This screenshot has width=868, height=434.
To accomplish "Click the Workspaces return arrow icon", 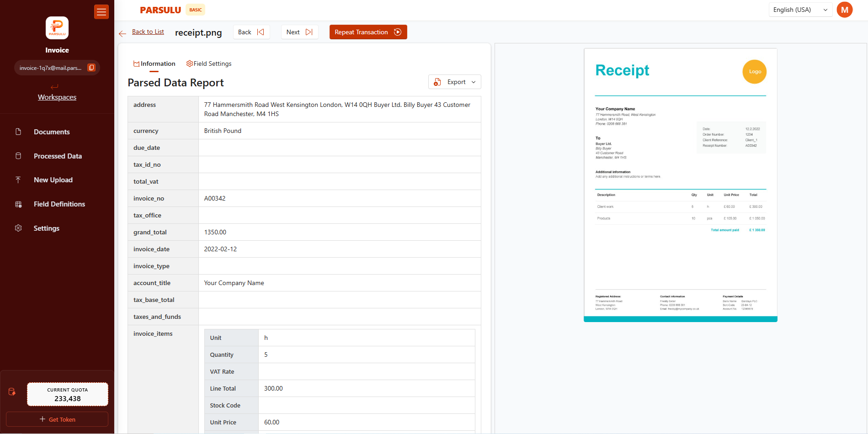I will pyautogui.click(x=55, y=87).
